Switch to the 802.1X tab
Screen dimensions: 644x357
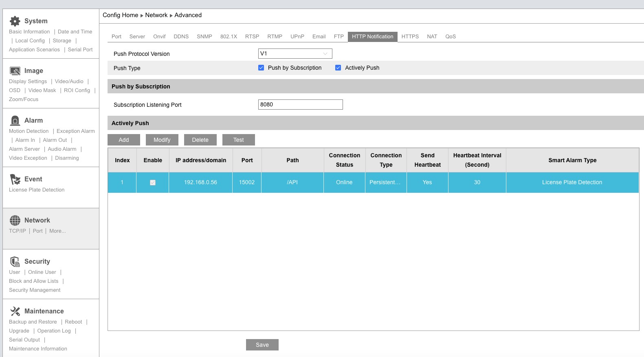click(x=229, y=36)
